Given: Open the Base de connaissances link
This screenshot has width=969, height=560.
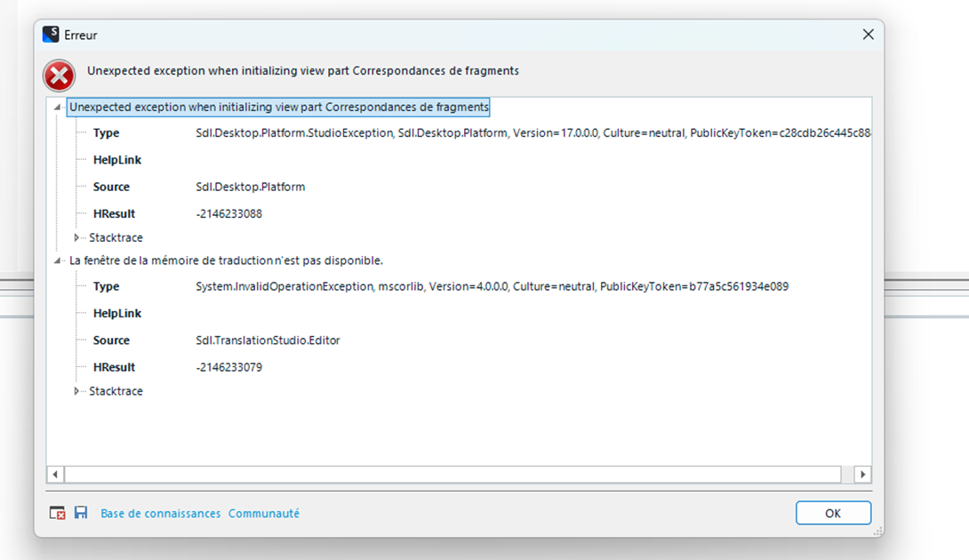Looking at the screenshot, I should pos(161,514).
